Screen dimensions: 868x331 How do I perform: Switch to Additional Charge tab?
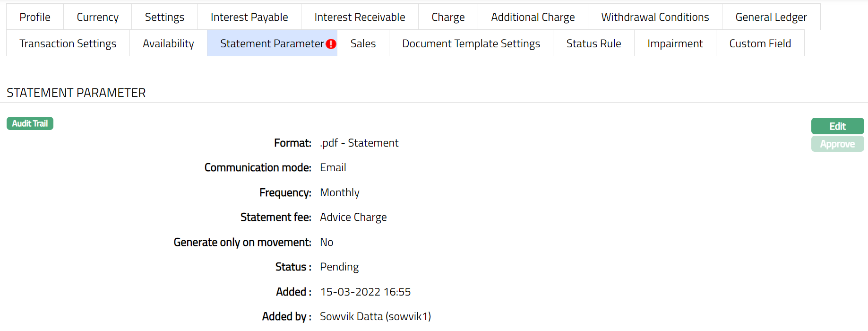pos(533,17)
